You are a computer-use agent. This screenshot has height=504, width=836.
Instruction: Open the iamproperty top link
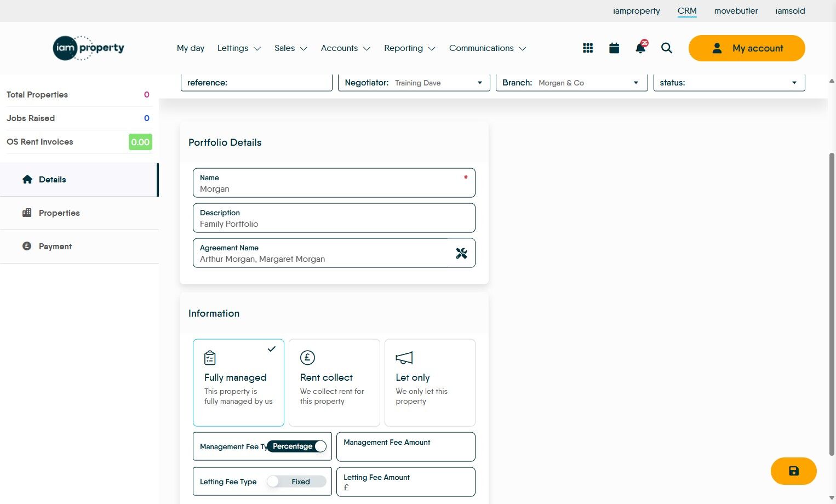pyautogui.click(x=637, y=11)
